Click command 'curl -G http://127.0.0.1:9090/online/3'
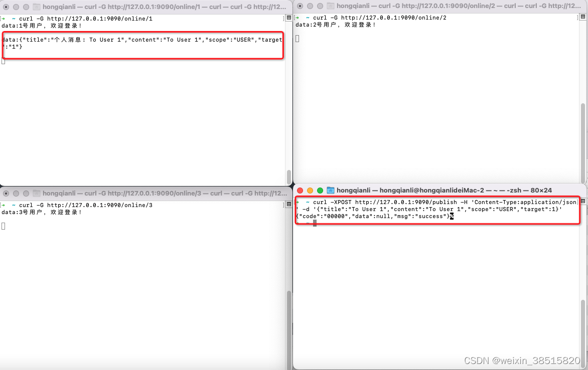The height and width of the screenshot is (370, 588). (x=86, y=205)
